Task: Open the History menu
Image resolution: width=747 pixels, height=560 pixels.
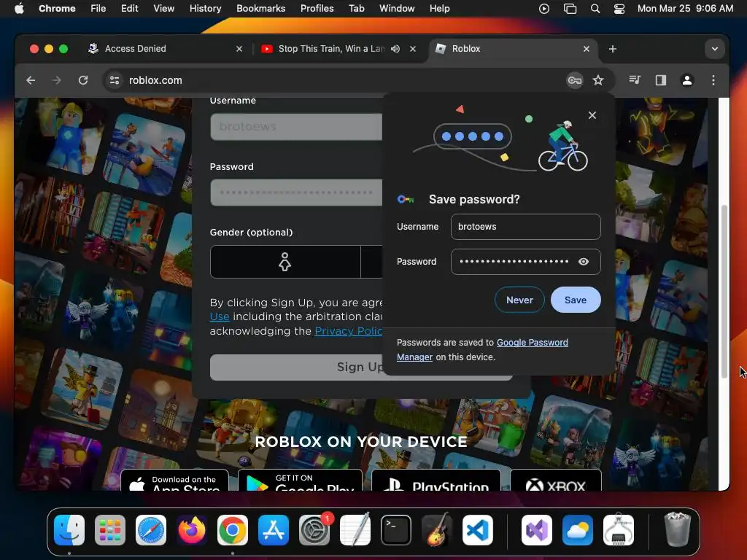Action: (x=205, y=9)
